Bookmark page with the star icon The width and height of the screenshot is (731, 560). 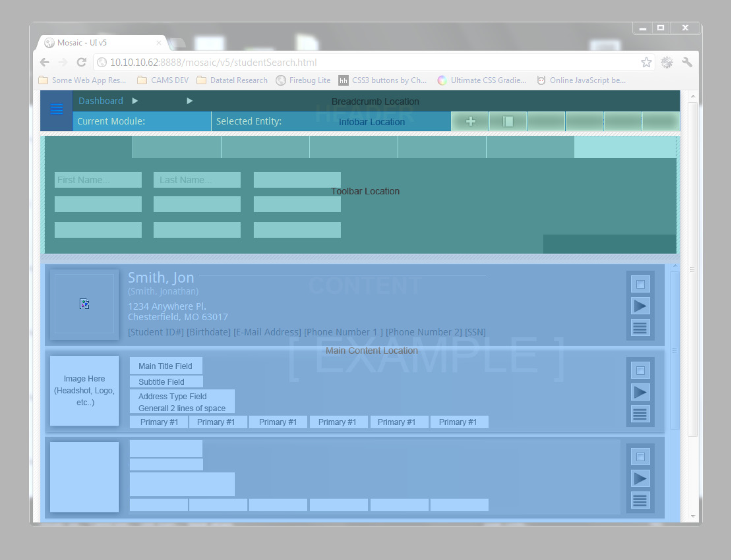tap(646, 62)
